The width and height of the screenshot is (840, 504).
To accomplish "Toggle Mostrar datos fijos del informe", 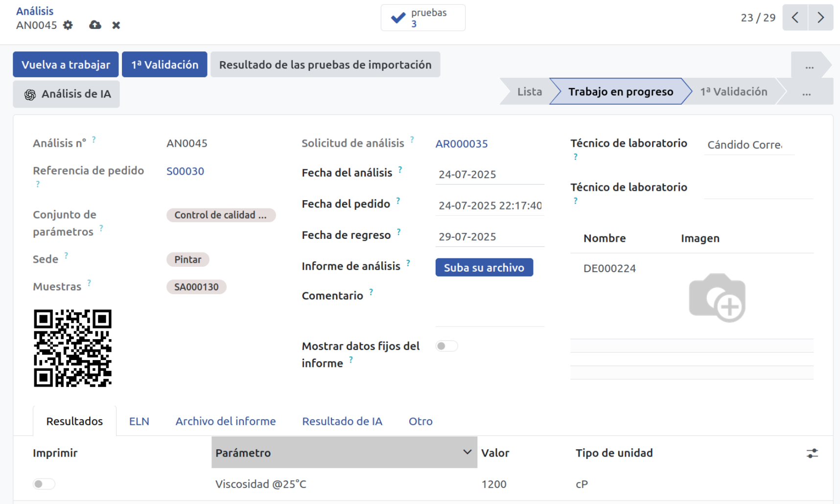I will (446, 346).
